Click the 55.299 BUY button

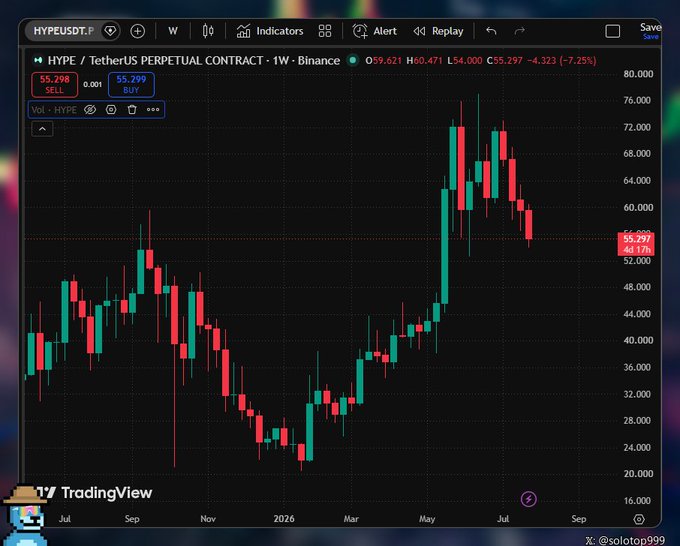click(x=131, y=85)
